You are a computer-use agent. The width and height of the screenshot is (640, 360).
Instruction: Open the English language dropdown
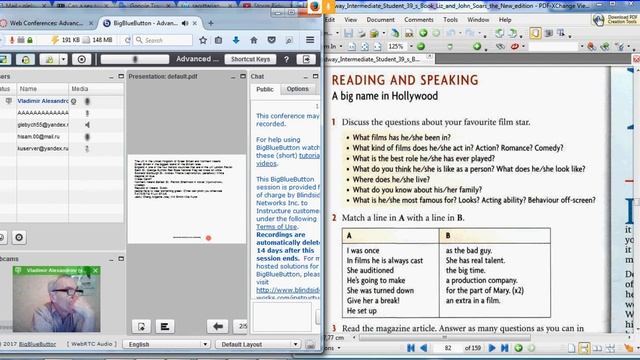[x=166, y=344]
